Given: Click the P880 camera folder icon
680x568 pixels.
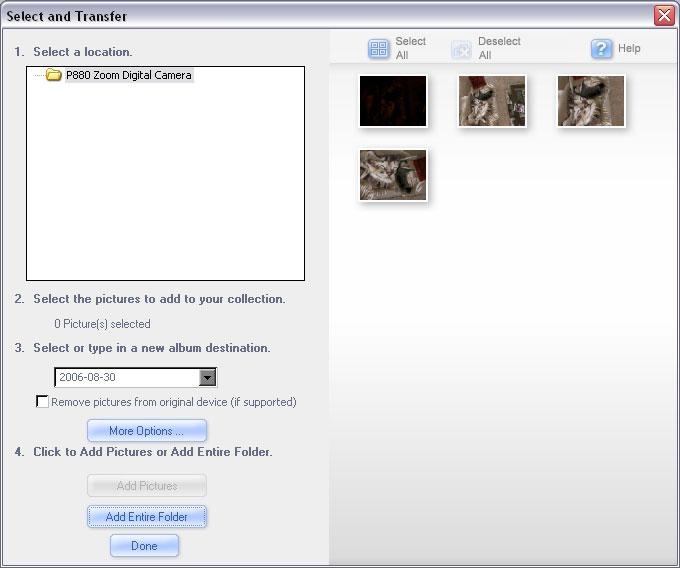Looking at the screenshot, I should tap(53, 75).
